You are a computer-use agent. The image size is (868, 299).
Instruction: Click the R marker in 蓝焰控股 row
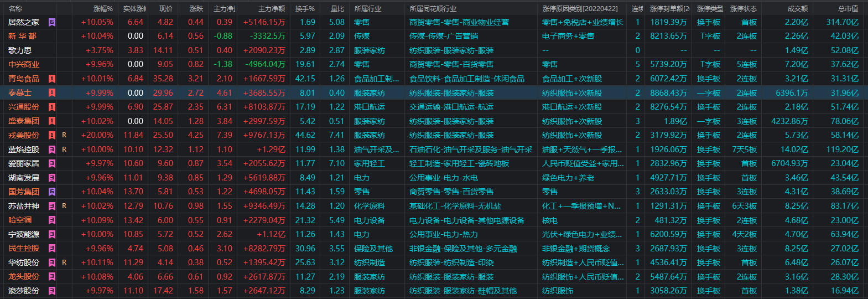point(64,149)
